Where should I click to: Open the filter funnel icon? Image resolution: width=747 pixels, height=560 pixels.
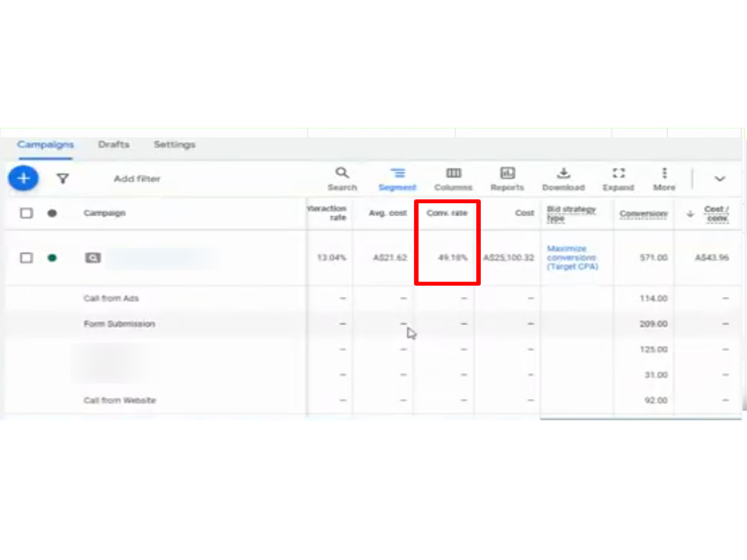pos(63,178)
